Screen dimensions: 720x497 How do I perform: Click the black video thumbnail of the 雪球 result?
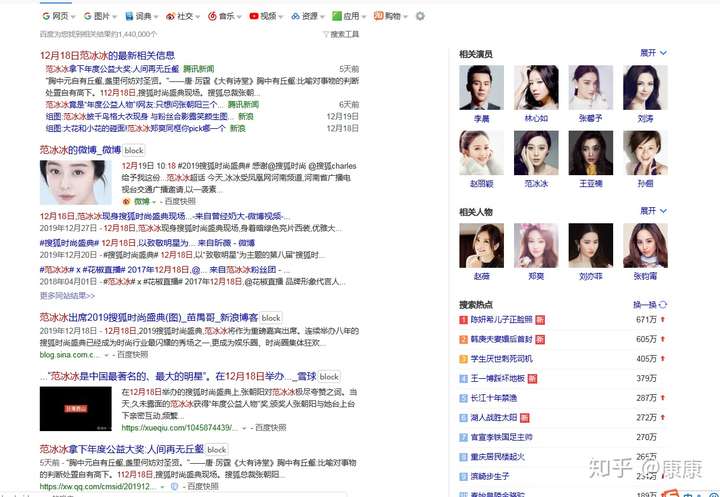(x=76, y=409)
